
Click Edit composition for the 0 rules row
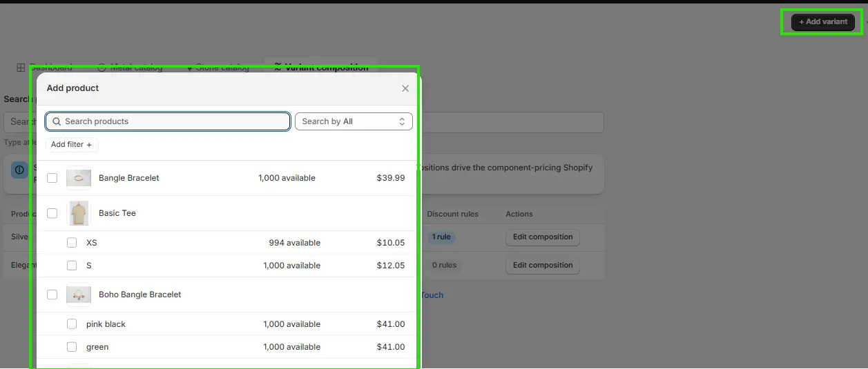[543, 266]
